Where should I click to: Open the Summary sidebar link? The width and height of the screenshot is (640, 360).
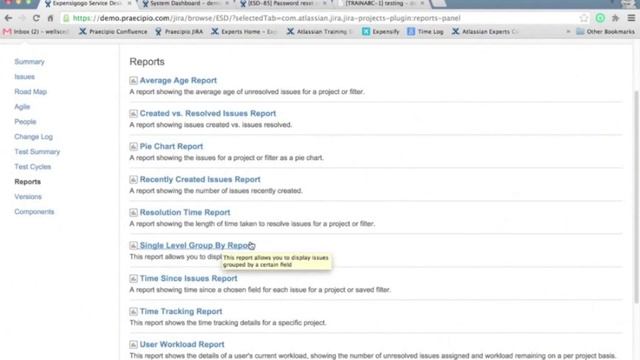(29, 62)
